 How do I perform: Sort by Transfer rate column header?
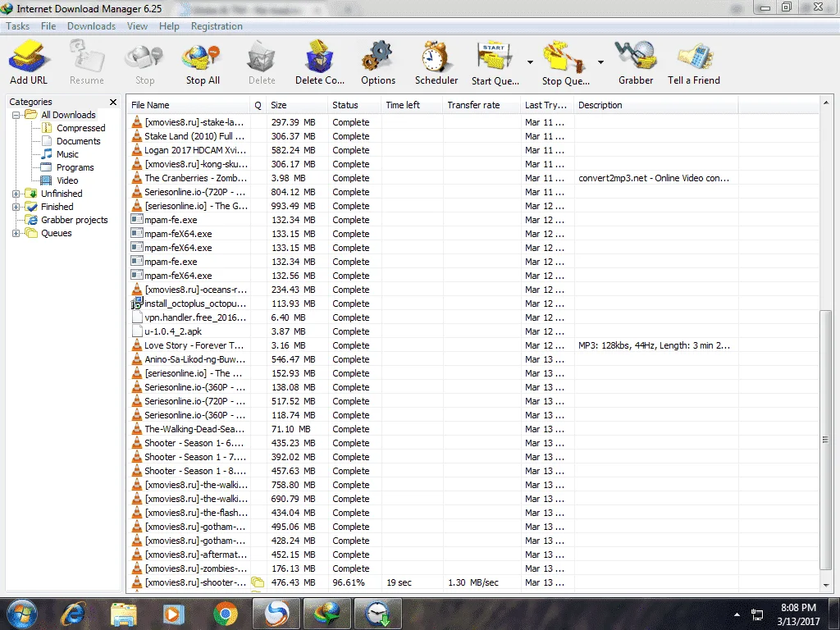[x=482, y=105]
